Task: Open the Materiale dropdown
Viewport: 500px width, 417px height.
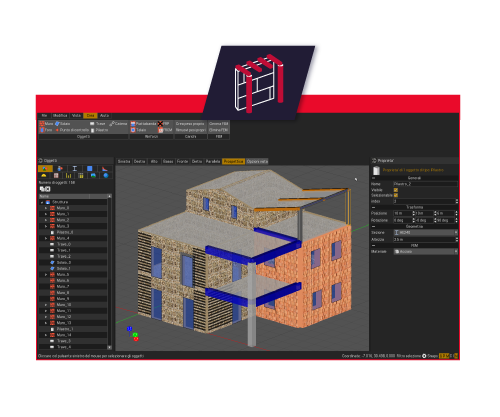Action: [426, 252]
